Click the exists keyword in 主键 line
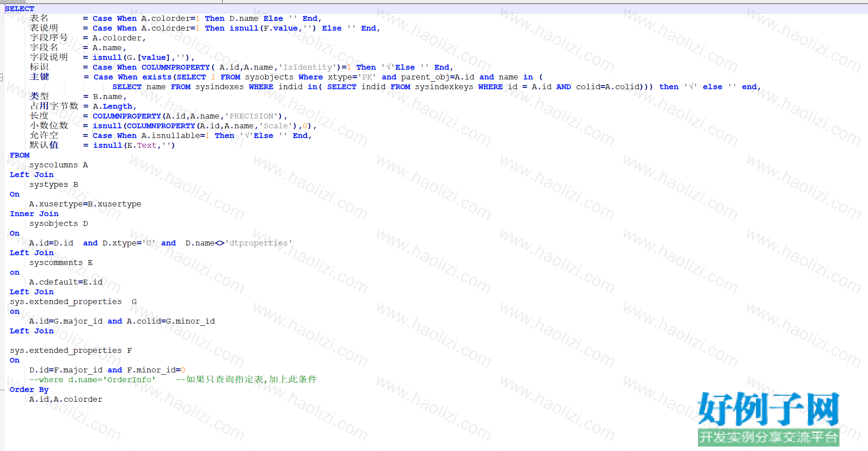868x451 pixels. tap(157, 77)
